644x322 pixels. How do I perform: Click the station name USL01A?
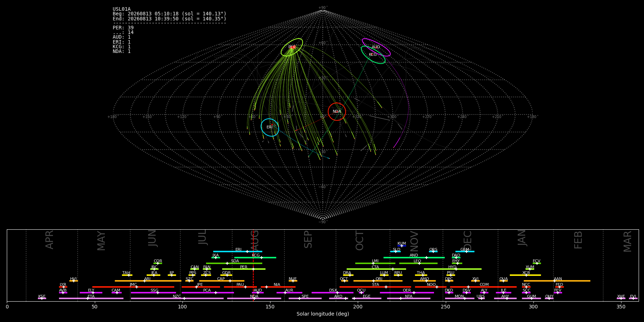[122, 9]
